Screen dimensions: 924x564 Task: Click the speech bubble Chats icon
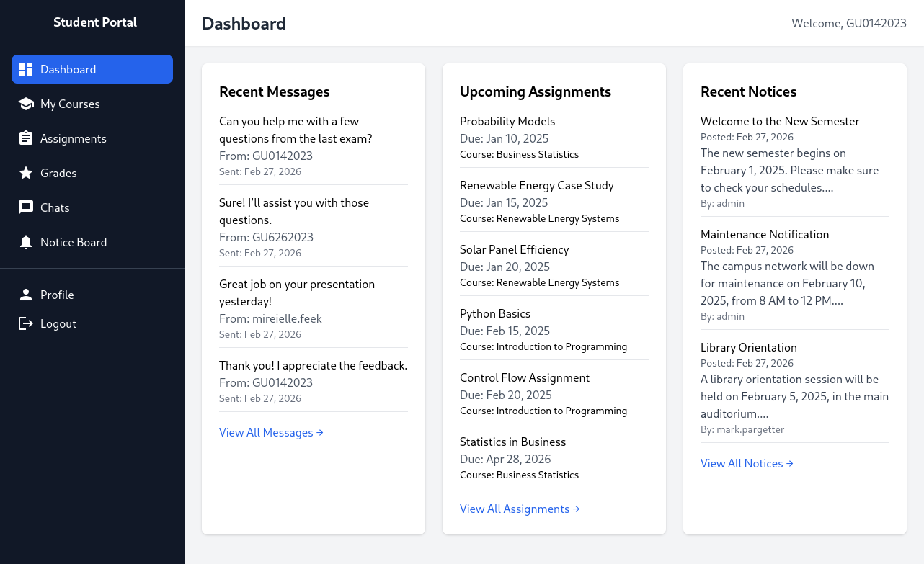pos(26,207)
